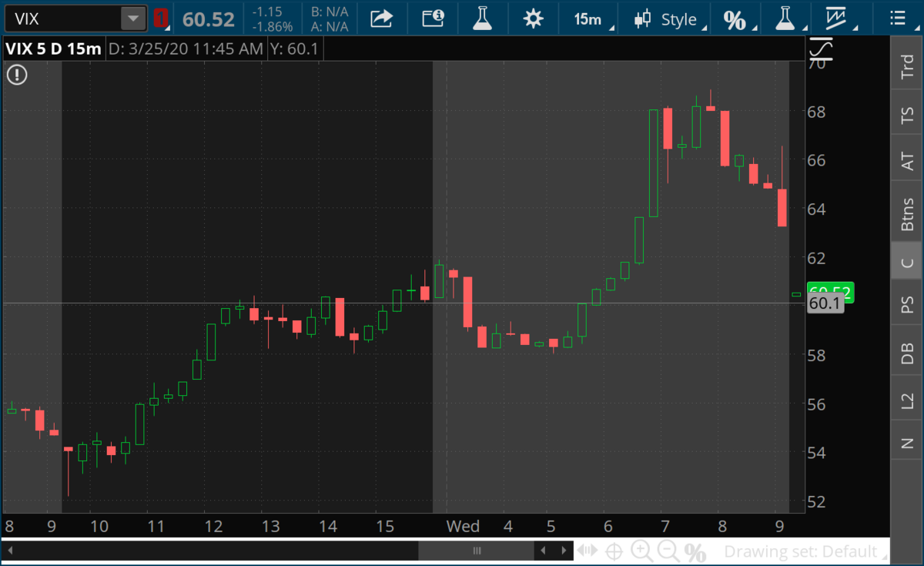
Task: Open the list menu icon in the top right
Action: coord(897,18)
